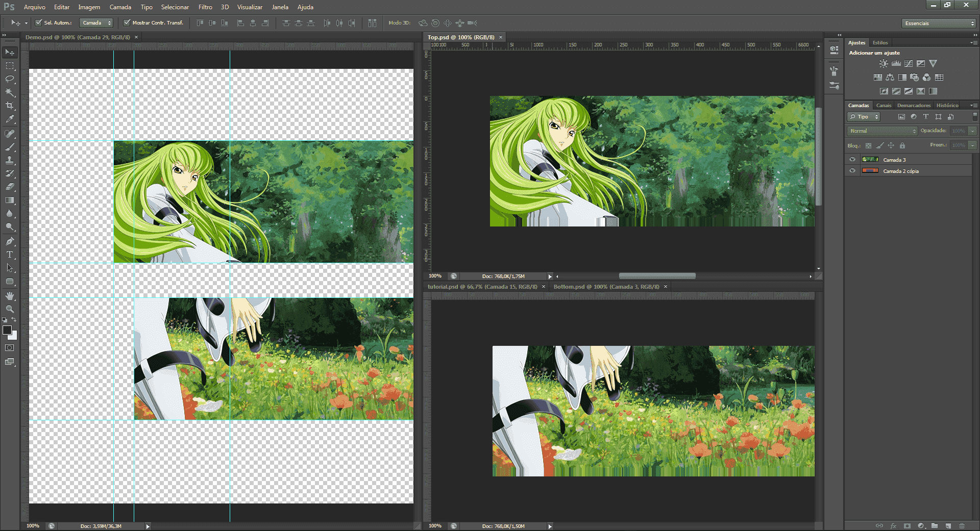Toggle lock all for layer
Screen dimensions: 980x531
(x=902, y=145)
